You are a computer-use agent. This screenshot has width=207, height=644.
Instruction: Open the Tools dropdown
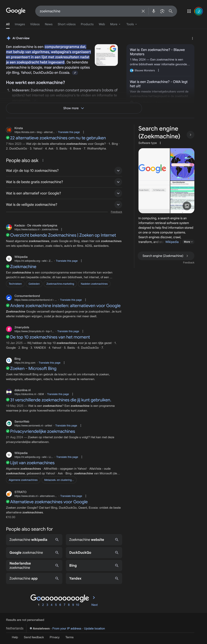point(132,24)
